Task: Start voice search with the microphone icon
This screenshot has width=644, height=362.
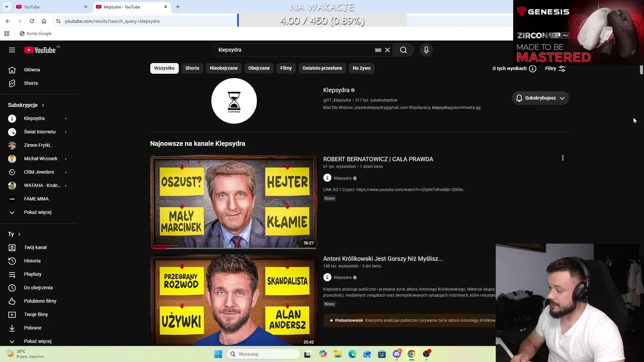Action: pos(426,50)
